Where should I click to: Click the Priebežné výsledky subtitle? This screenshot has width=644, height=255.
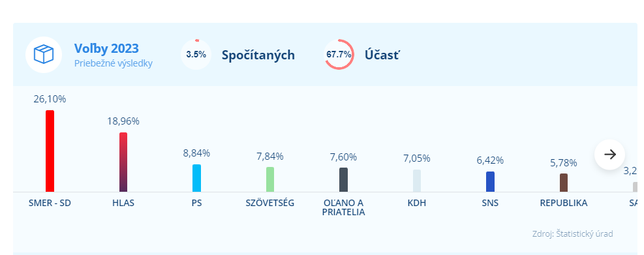coord(114,64)
